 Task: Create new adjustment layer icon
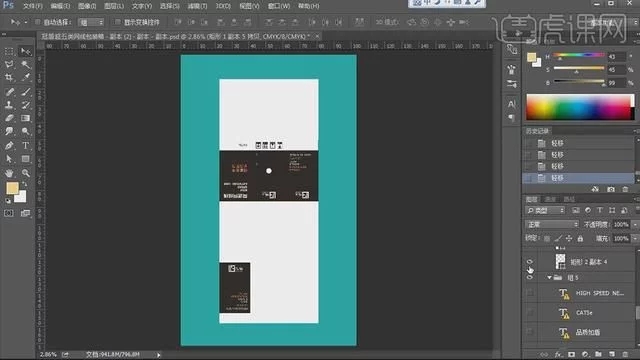(x=585, y=354)
